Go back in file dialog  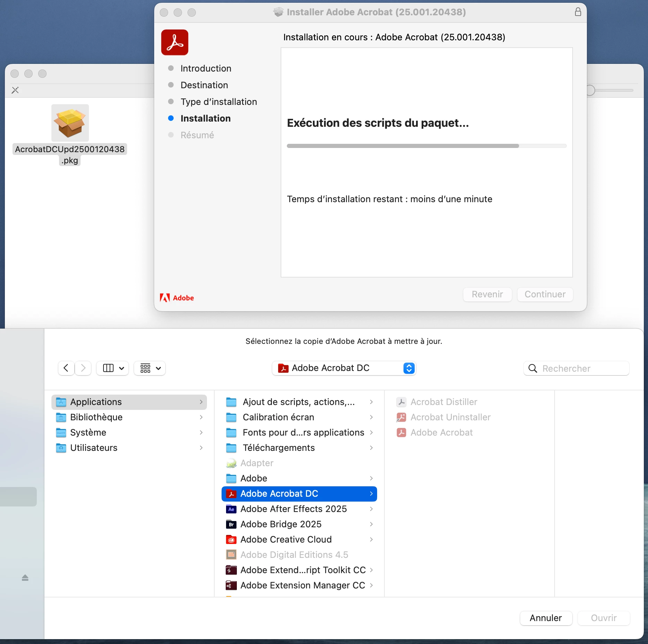[66, 368]
